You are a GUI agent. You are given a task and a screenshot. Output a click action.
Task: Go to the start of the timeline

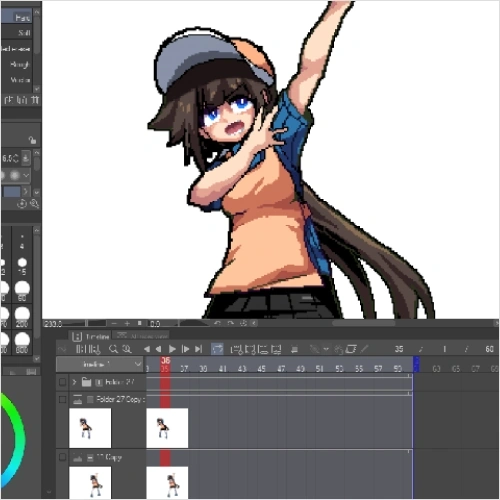click(146, 349)
